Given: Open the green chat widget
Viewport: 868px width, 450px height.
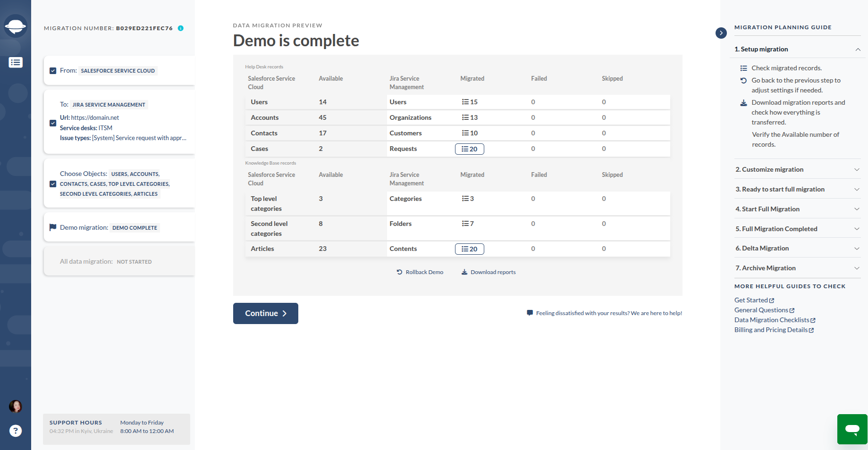Looking at the screenshot, I should (x=852, y=429).
